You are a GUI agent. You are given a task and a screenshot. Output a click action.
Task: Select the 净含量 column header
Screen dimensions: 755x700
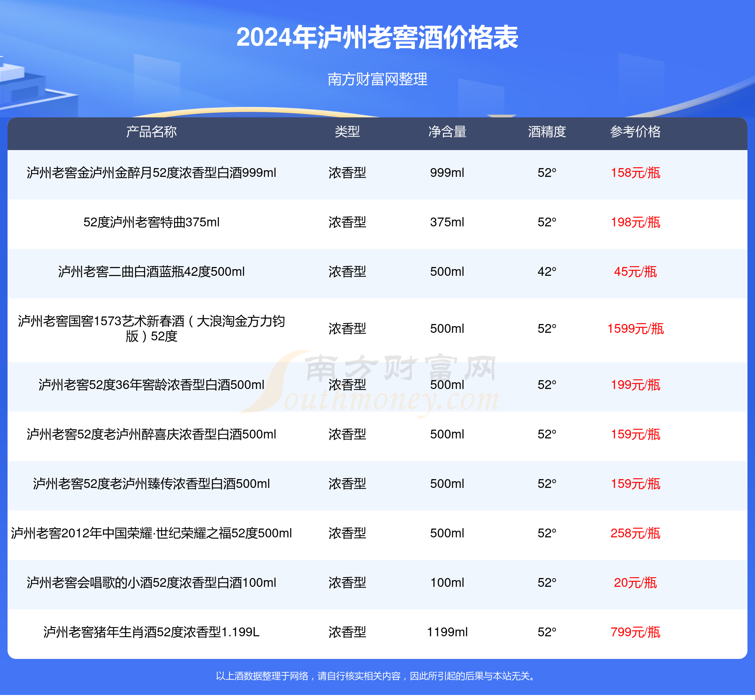pos(447,132)
